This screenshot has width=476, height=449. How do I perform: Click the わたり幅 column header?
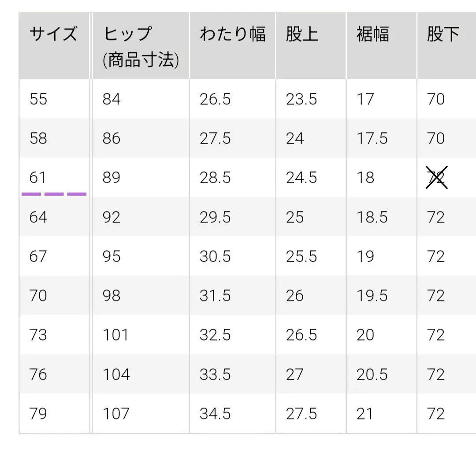(x=233, y=33)
